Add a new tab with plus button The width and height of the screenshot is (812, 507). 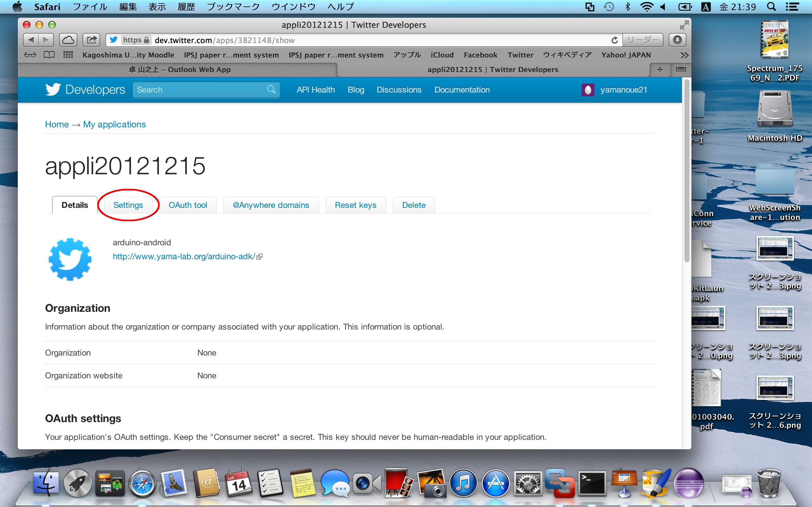coord(660,70)
